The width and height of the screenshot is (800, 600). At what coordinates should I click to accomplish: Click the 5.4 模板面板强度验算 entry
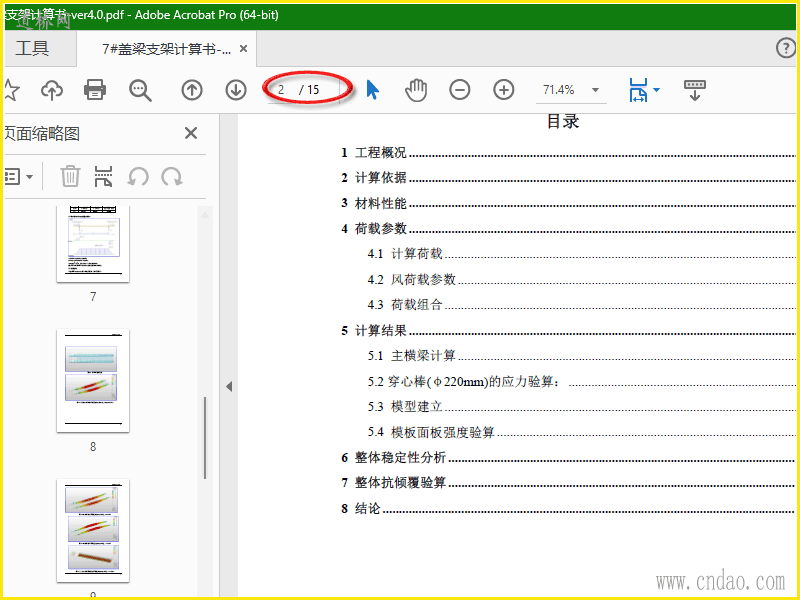[581, 432]
